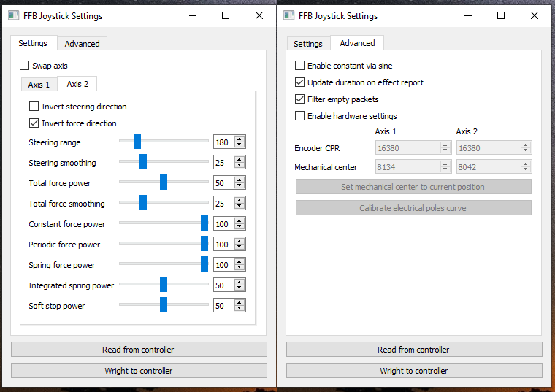
Task: Decrease Steering smoothing with down arrow
Action: [240, 165]
